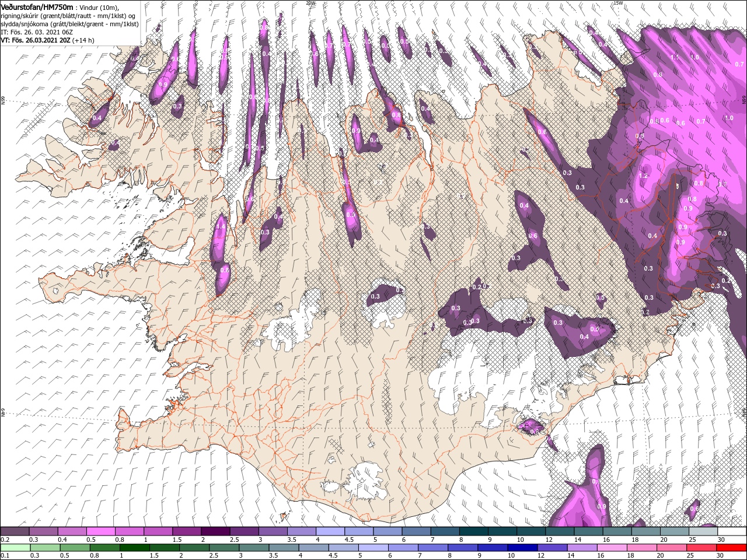Select the '(+14 h)' forecast offset text
747x560 pixels.
pyautogui.click(x=83, y=40)
